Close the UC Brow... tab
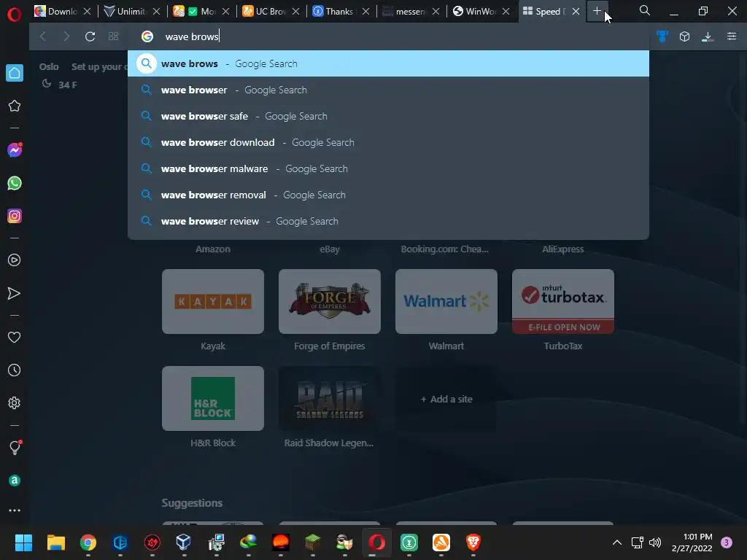Image resolution: width=747 pixels, height=560 pixels. (296, 11)
